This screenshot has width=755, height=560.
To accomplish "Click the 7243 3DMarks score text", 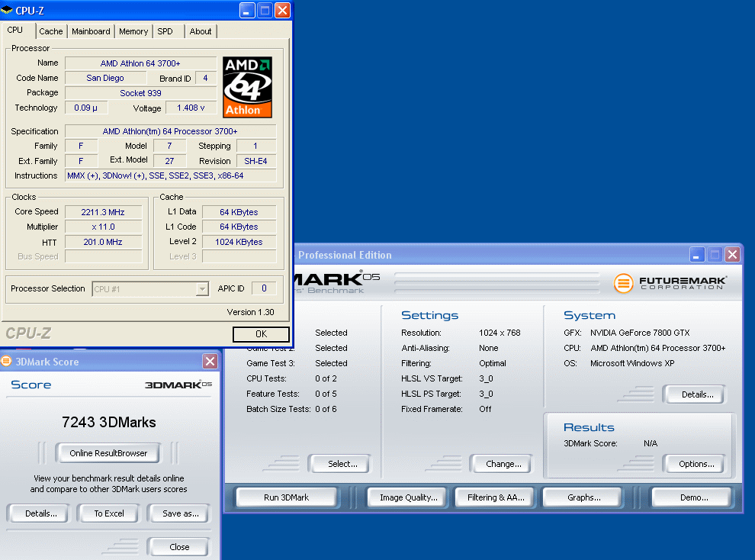I will tap(109, 422).
